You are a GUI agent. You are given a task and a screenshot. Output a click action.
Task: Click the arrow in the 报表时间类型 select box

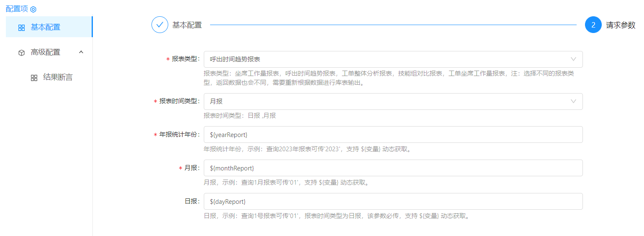point(573,102)
